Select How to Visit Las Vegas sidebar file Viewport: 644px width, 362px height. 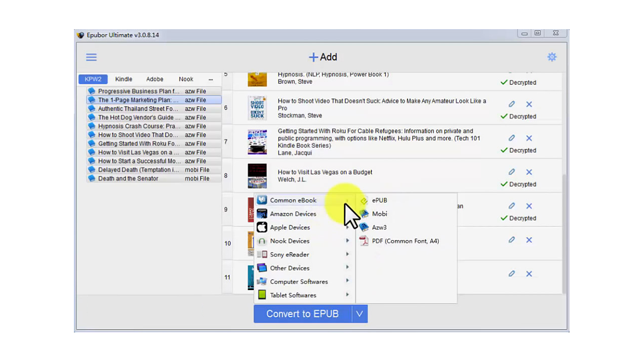coord(154,152)
